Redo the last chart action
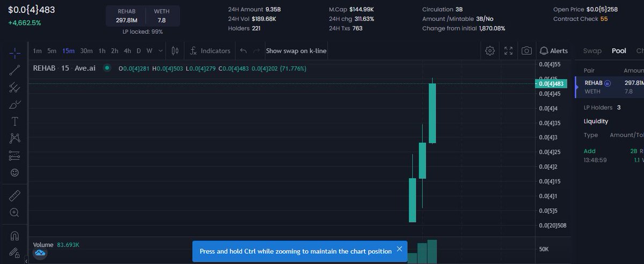This screenshot has width=644, height=264. tap(256, 51)
